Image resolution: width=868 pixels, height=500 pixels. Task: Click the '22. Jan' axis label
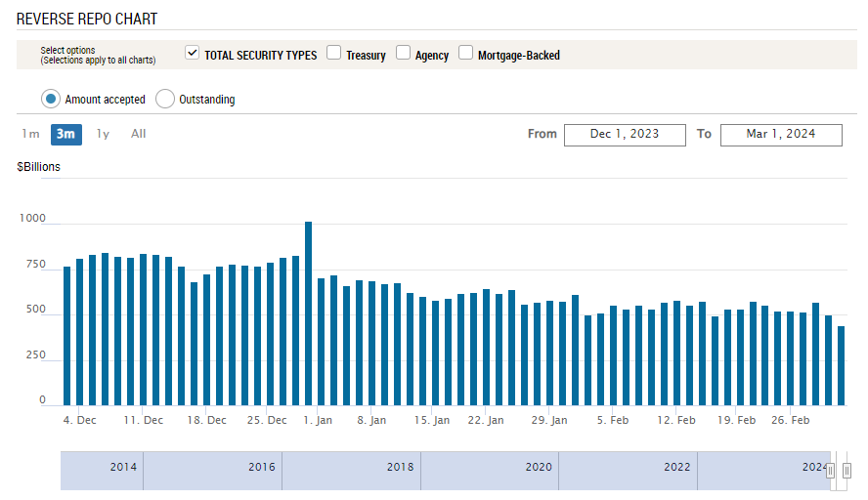(486, 420)
